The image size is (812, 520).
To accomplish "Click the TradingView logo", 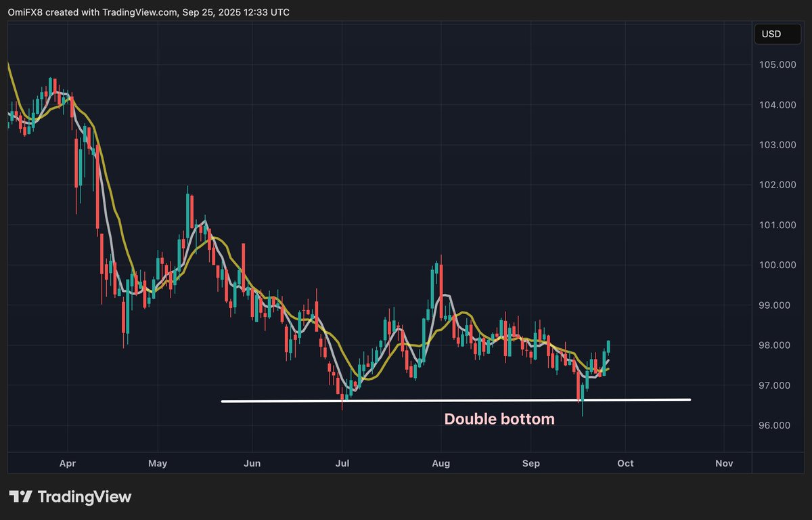I will pyautogui.click(x=70, y=497).
